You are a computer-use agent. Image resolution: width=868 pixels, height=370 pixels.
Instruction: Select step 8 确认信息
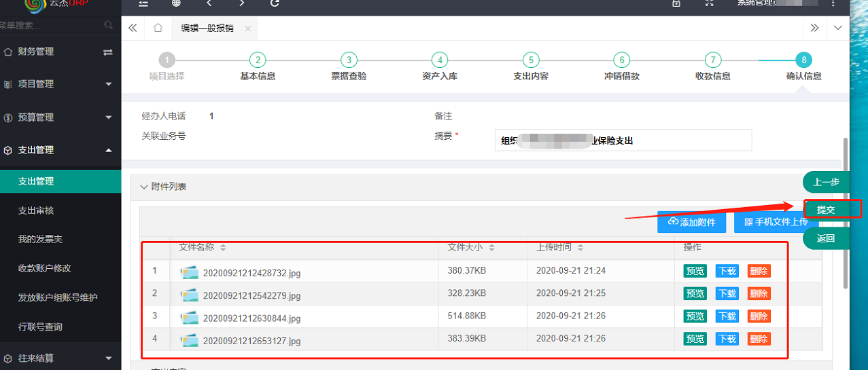804,60
